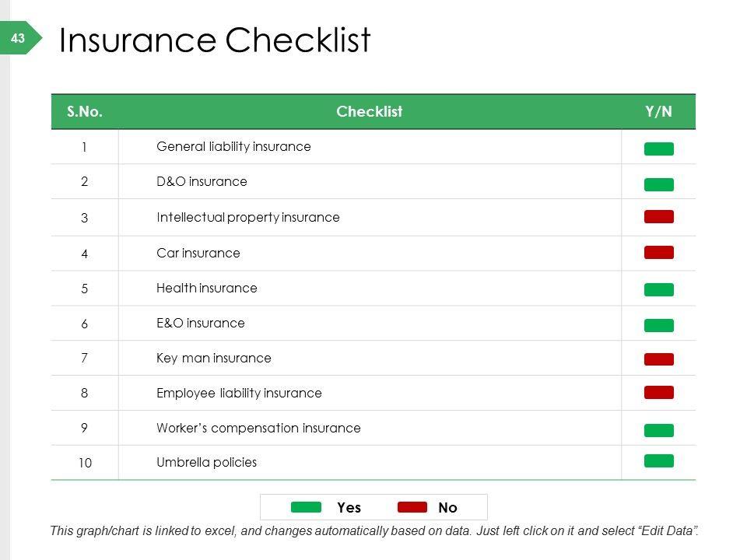Select Key man insurance red status
Image resolution: width=747 pixels, height=560 pixels.
point(658,359)
